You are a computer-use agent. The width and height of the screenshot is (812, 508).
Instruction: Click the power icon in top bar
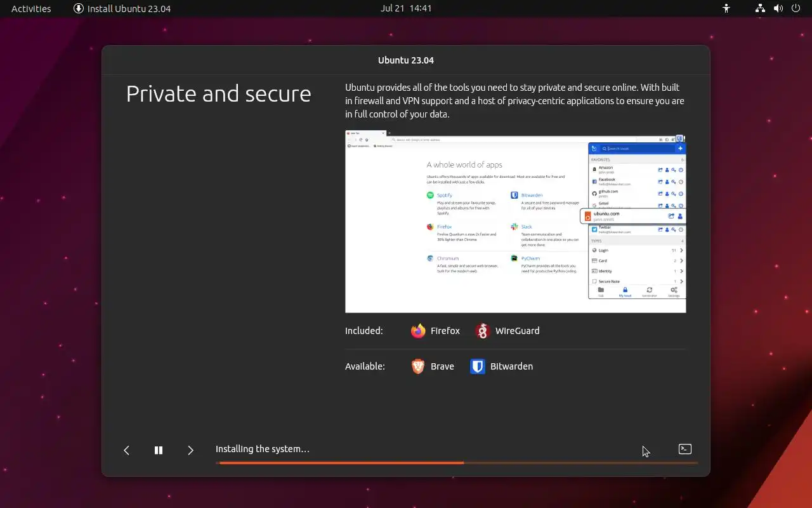coord(797,8)
